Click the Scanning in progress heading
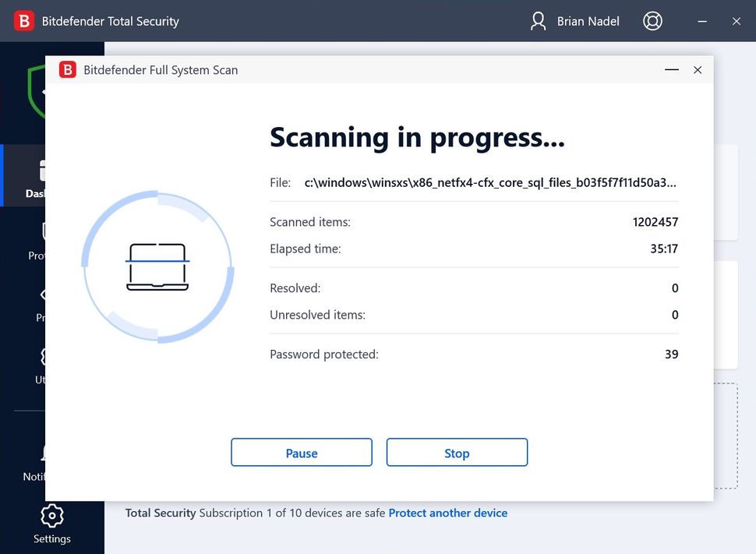The height and width of the screenshot is (554, 756). (417, 137)
